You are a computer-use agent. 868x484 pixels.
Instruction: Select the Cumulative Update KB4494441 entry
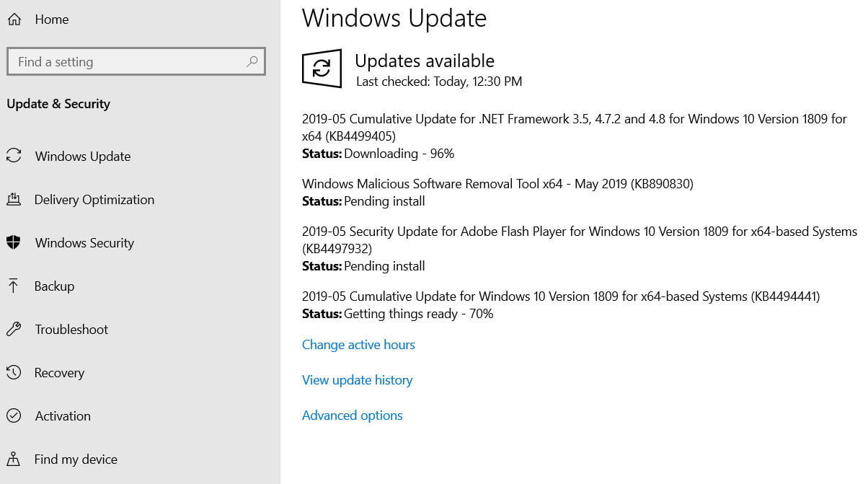560,296
